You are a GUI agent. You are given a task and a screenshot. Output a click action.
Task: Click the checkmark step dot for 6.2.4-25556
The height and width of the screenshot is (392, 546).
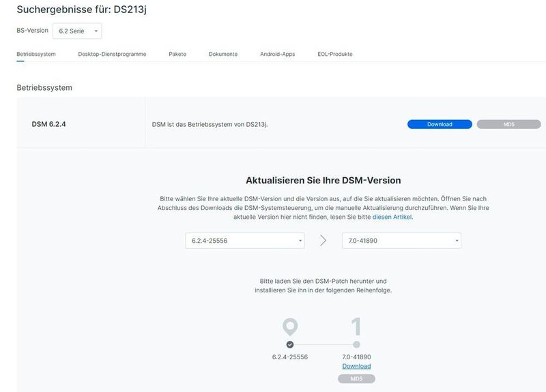[x=289, y=345]
